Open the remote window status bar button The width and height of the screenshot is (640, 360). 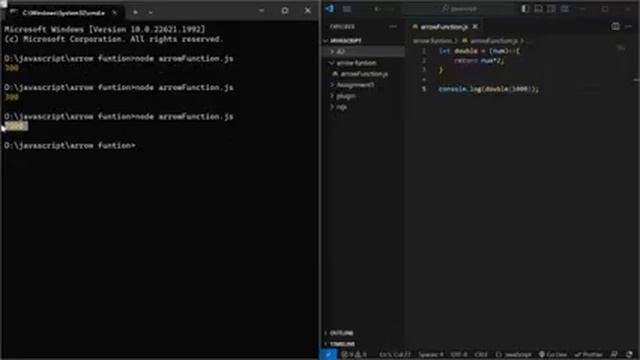329,355
